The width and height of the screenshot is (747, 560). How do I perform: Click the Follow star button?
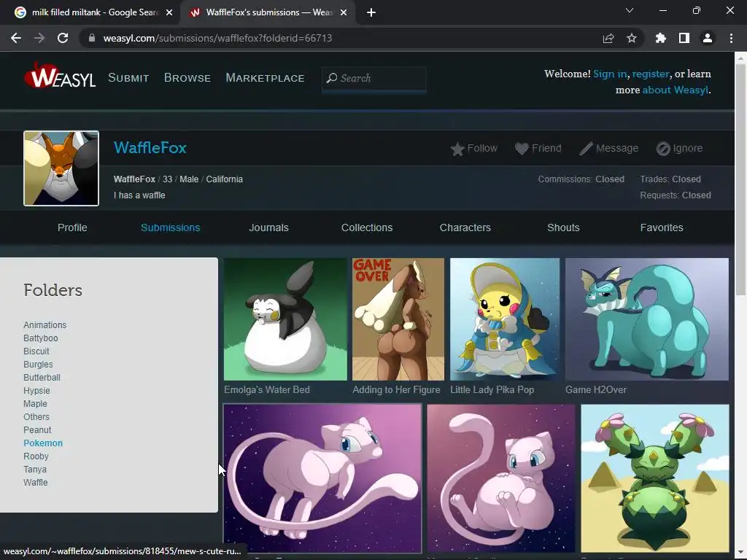pos(473,149)
